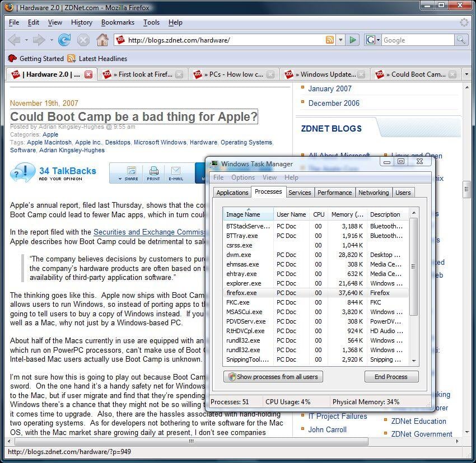Close the Could Boot Cam... tab
This screenshot has height=463, width=476.
pyautogui.click(x=452, y=74)
